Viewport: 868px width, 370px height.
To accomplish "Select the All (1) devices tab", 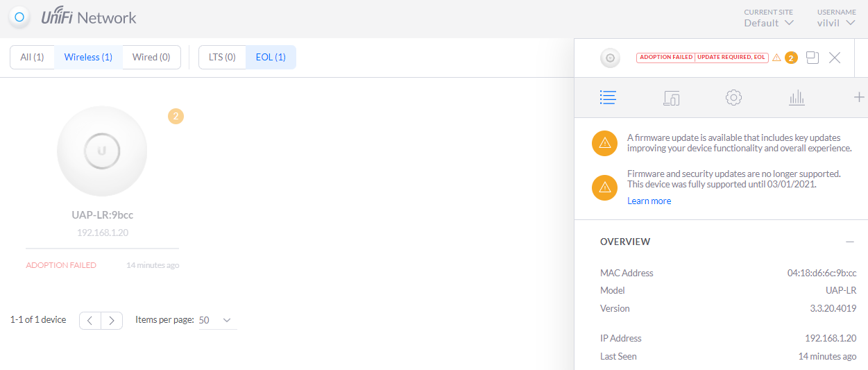I will pyautogui.click(x=32, y=58).
